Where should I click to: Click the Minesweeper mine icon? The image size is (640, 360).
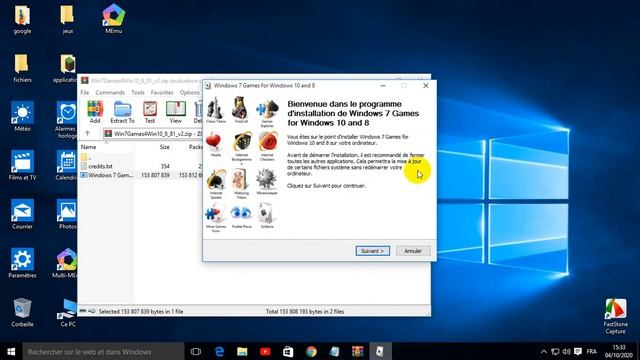click(x=266, y=179)
